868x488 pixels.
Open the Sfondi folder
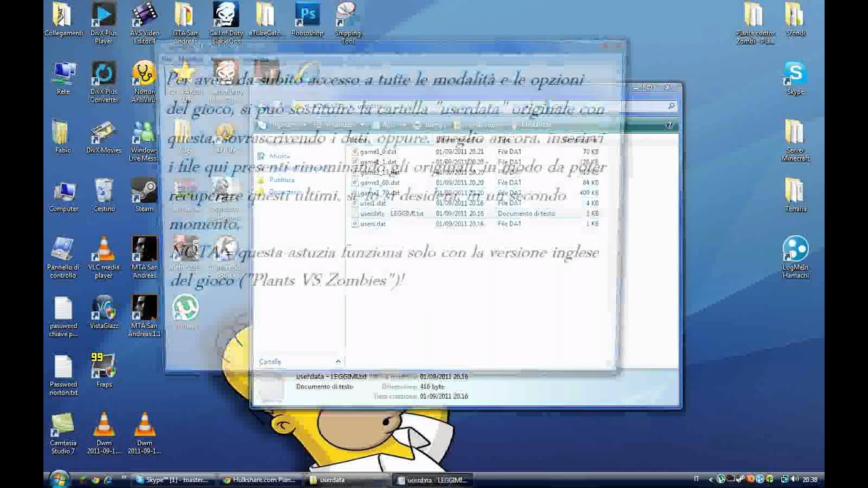[795, 20]
